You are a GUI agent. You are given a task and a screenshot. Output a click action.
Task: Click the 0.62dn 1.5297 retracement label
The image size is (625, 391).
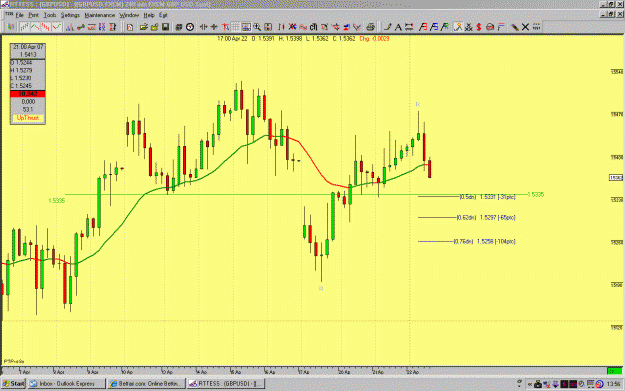coord(486,218)
